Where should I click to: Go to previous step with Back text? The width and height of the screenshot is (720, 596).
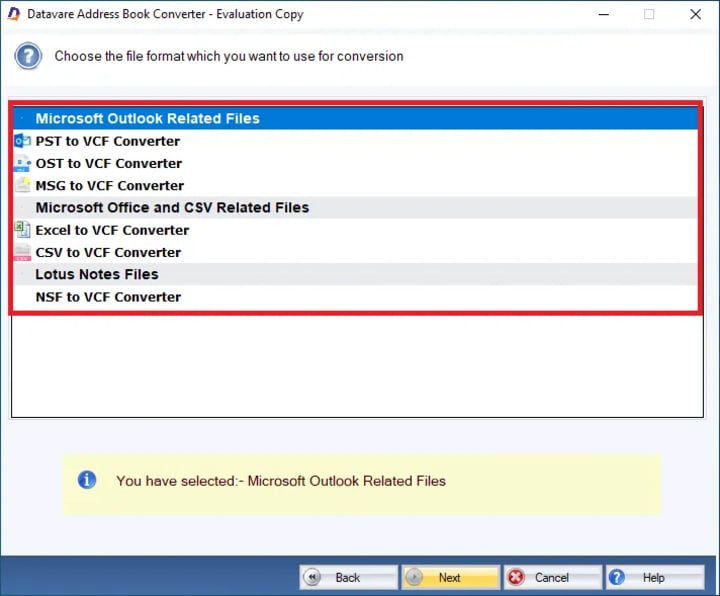coord(348,578)
